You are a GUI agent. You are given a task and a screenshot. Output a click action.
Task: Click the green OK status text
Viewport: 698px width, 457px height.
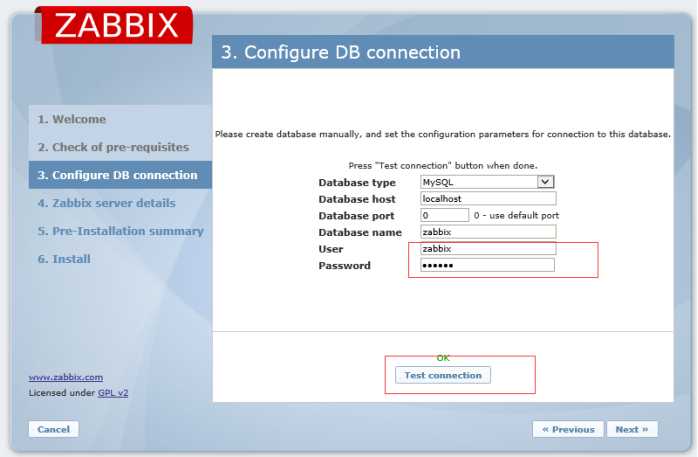coord(443,358)
